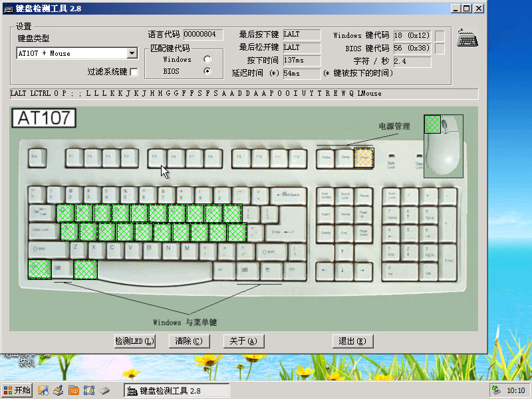Click the gray drive quick launch icon
The image size is (532, 399).
click(x=104, y=390)
